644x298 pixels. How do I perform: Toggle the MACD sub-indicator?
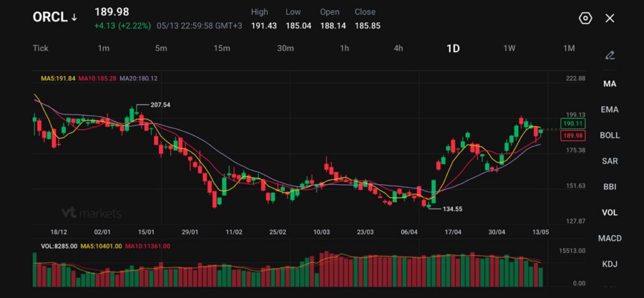coord(610,238)
